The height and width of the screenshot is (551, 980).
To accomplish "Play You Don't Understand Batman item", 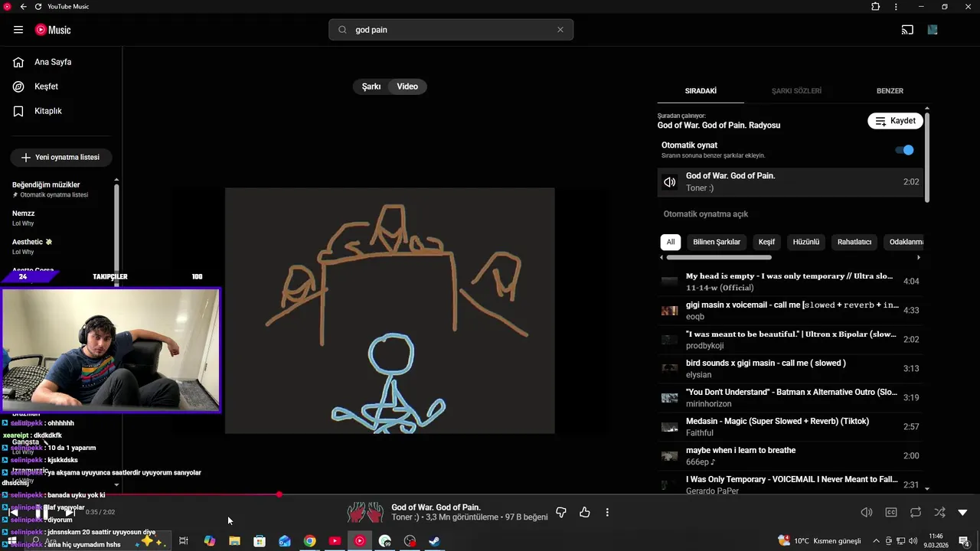I will pyautogui.click(x=790, y=398).
